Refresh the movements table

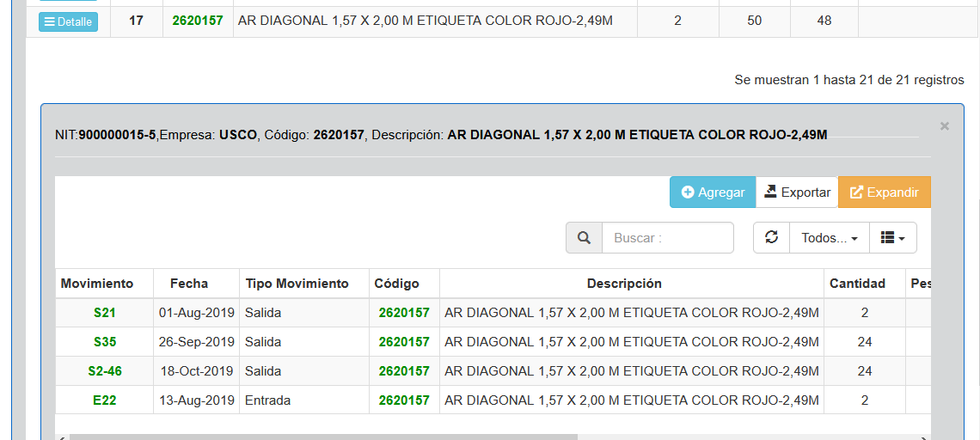click(771, 238)
